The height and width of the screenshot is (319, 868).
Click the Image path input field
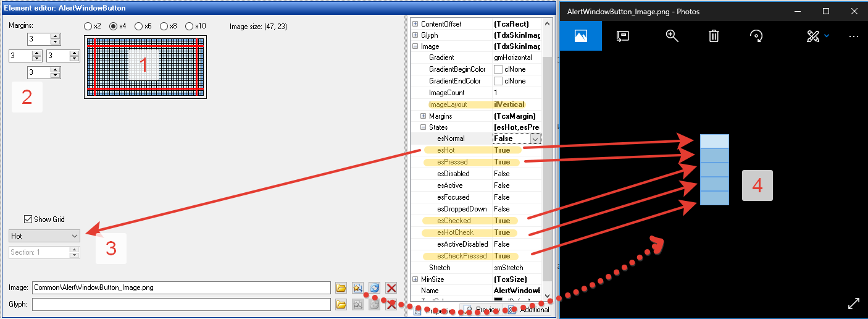(182, 288)
